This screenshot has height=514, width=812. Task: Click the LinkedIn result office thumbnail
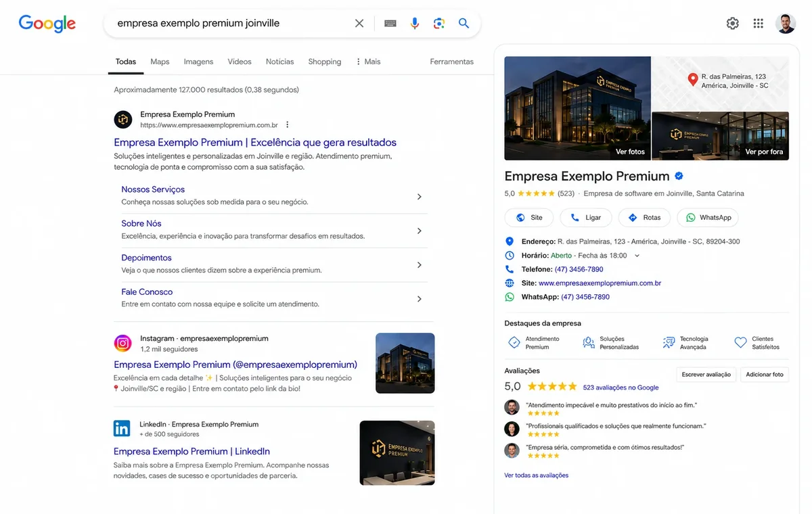click(397, 453)
